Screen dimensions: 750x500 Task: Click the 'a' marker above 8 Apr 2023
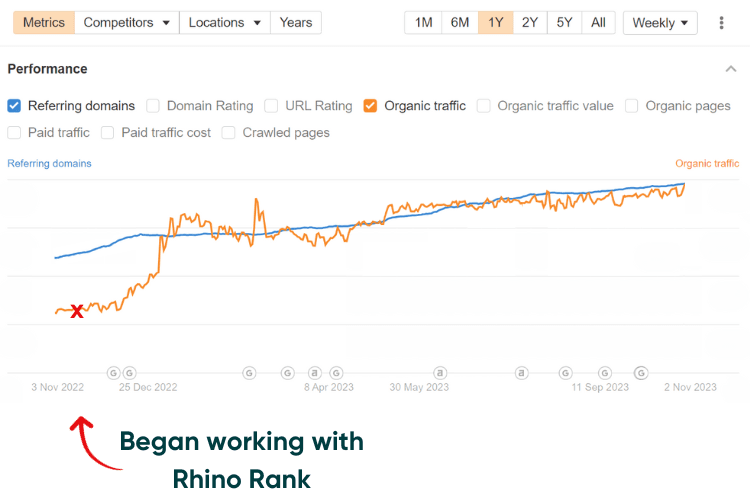pos(314,372)
